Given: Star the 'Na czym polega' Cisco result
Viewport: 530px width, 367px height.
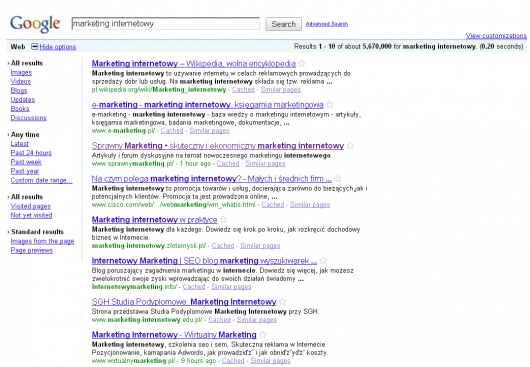Looking at the screenshot, I should (x=338, y=178).
